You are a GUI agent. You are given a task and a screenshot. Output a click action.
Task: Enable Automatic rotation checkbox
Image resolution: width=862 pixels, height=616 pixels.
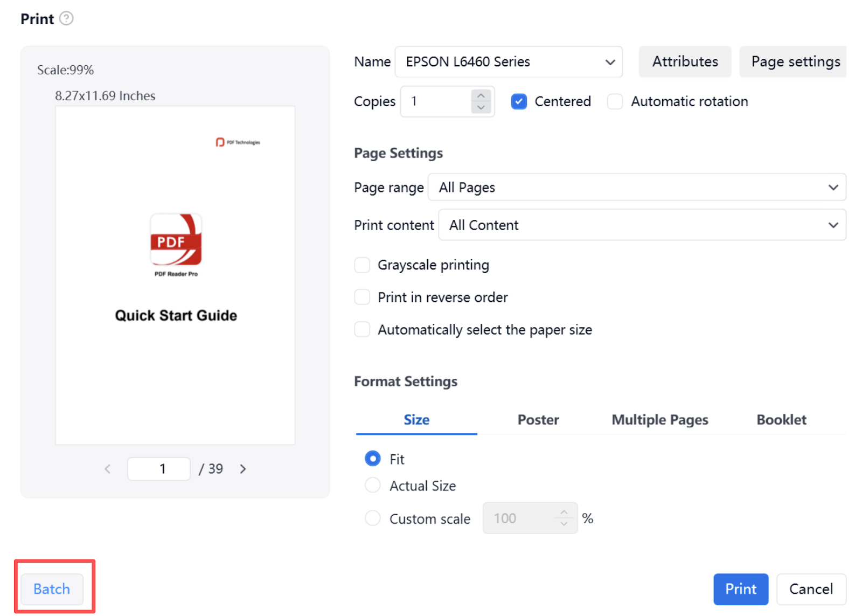pos(615,101)
